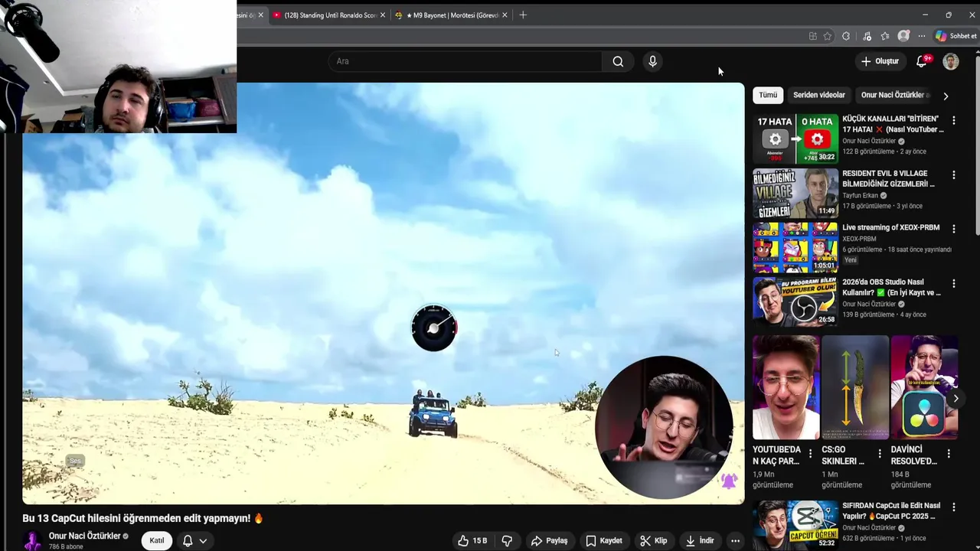Like the video with thumbs up

pyautogui.click(x=472, y=541)
